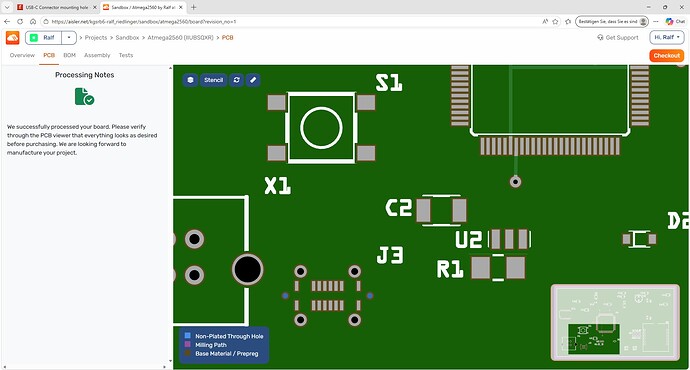Image resolution: width=690 pixels, height=370 pixels.
Task: Close the USB-C Connector mounting hole tab
Action: [x=94, y=7]
